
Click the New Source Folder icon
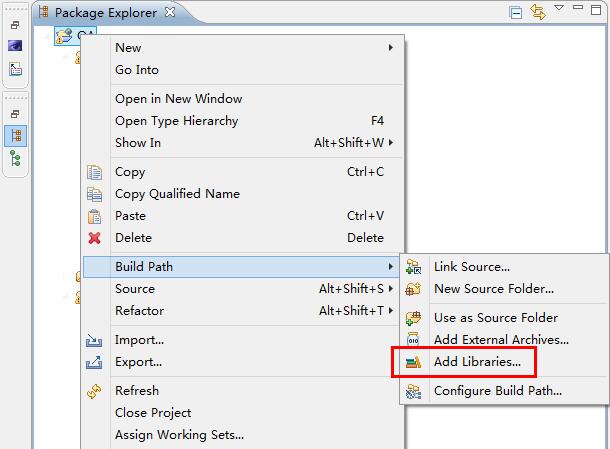tap(413, 289)
